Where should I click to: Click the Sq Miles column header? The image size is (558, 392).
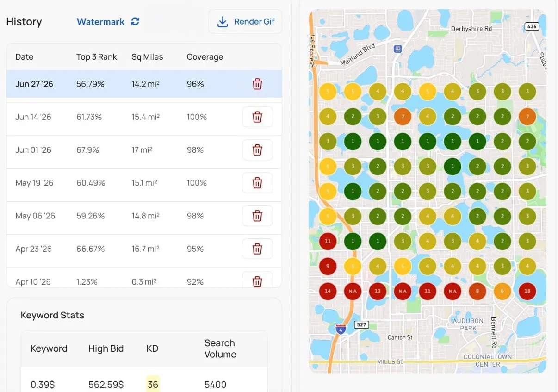point(147,57)
